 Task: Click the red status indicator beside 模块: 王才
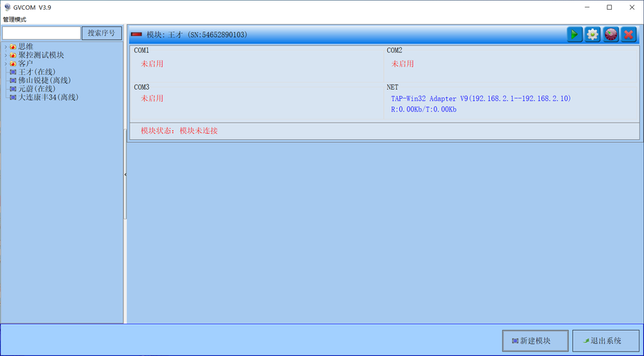136,35
